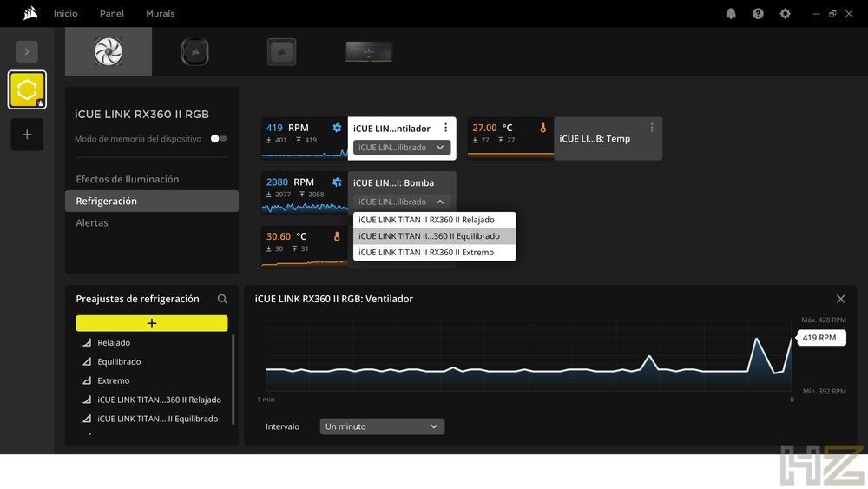Select iCUE LINK TITAN II Equilibrado preset
The height and width of the screenshot is (489, 868).
(157, 419)
